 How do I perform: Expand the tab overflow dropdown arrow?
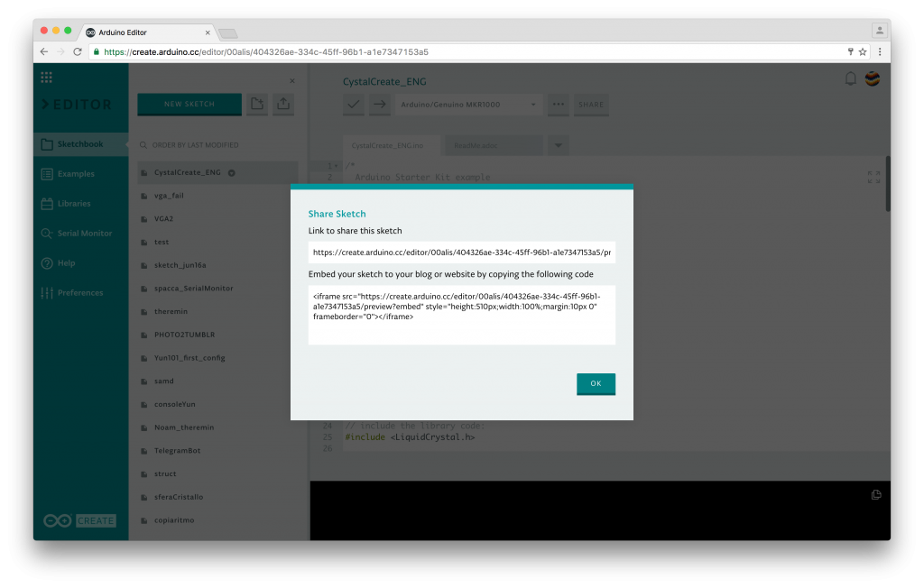[x=557, y=144]
